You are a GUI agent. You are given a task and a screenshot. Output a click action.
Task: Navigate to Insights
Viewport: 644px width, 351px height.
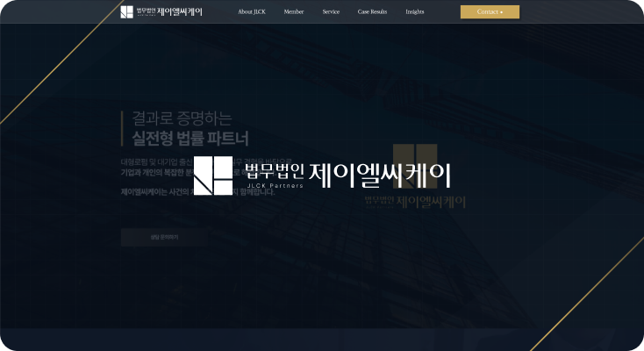point(415,12)
